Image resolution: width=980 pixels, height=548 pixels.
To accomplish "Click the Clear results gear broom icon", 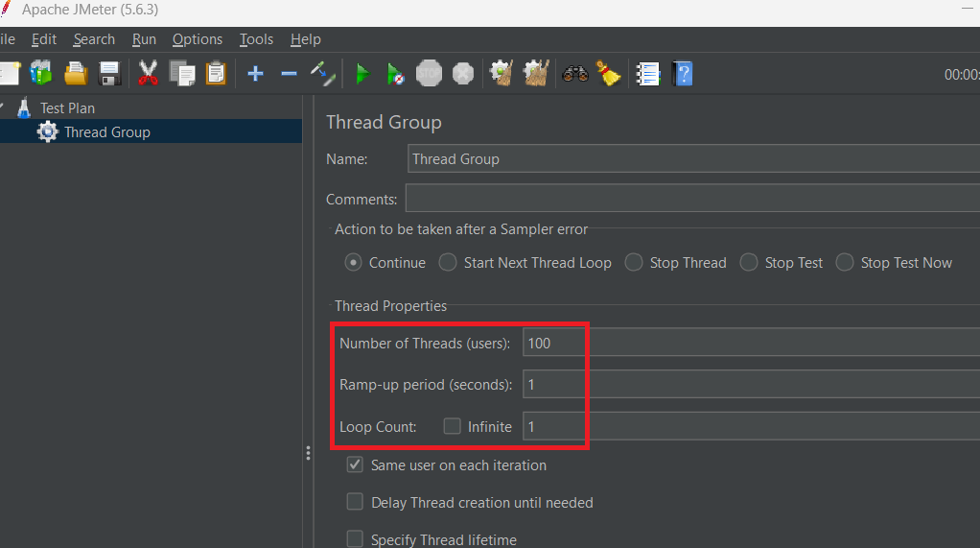I will pyautogui.click(x=502, y=73).
